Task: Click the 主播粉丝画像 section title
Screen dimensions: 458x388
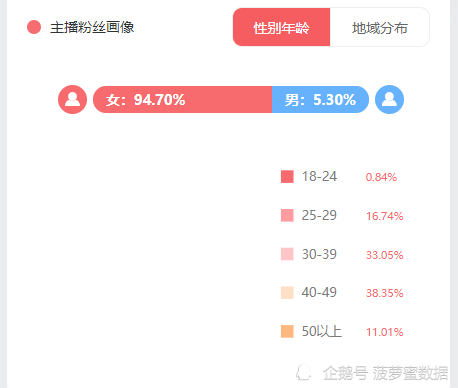Action: pos(92,27)
